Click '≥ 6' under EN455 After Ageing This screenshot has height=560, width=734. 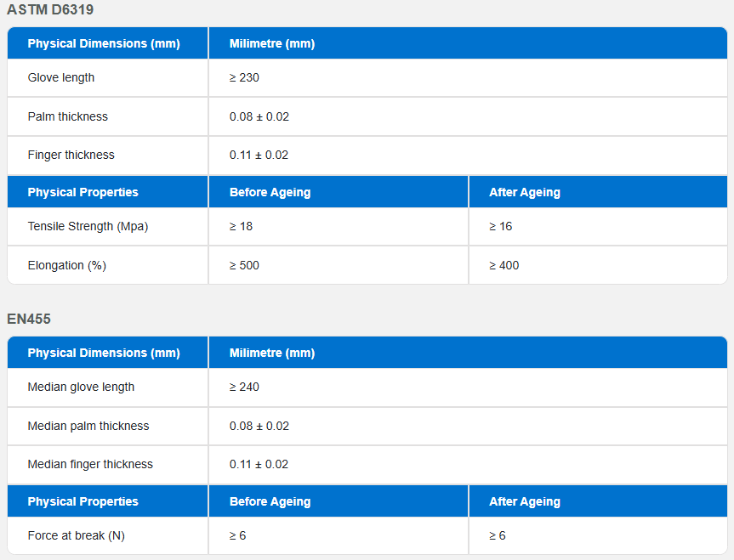click(498, 535)
